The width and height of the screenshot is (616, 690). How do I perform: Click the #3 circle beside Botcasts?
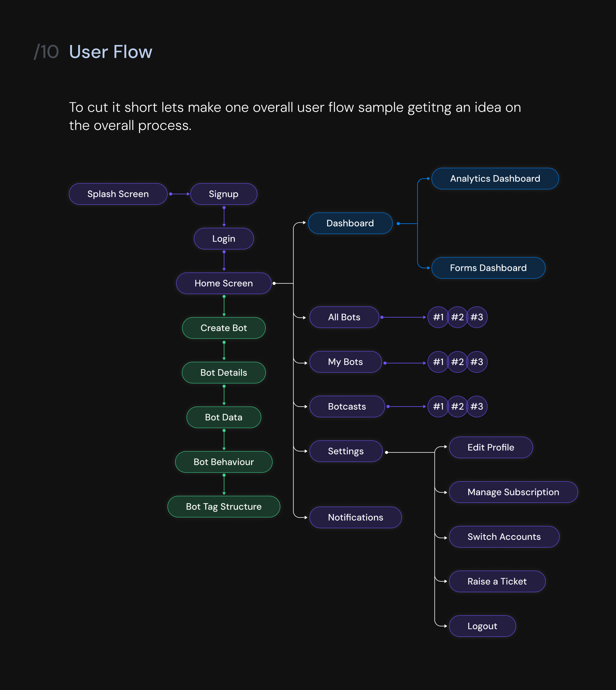click(477, 407)
